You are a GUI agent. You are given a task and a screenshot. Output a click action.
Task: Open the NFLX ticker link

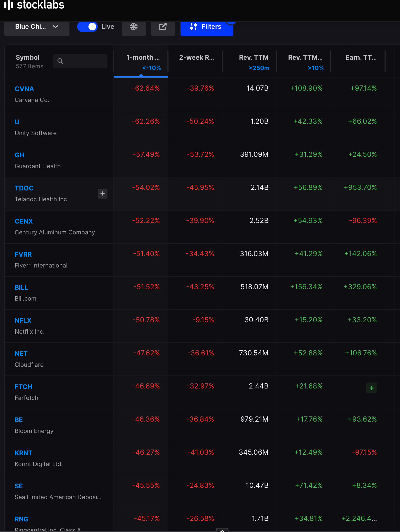(23, 321)
